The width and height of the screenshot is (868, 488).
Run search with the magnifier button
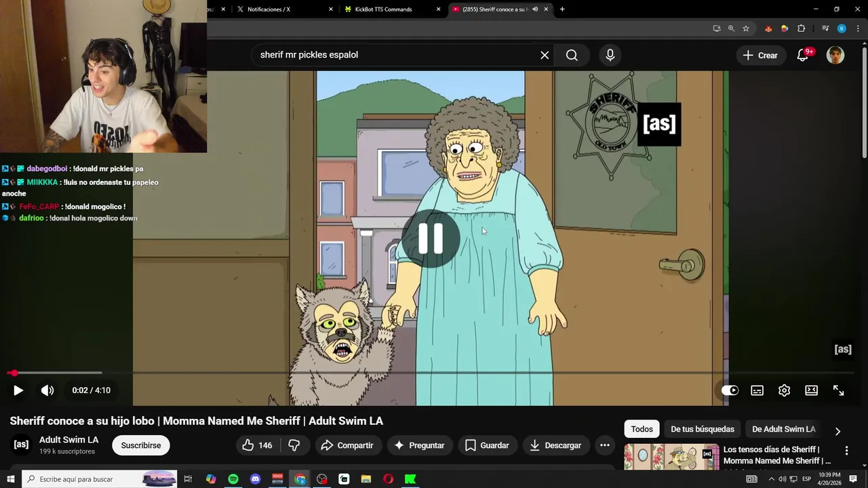point(572,55)
